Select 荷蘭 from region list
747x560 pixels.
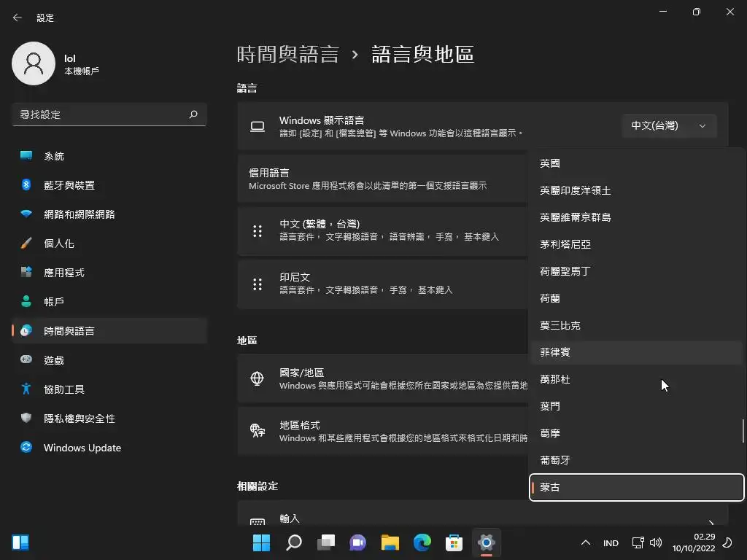[x=636, y=298]
